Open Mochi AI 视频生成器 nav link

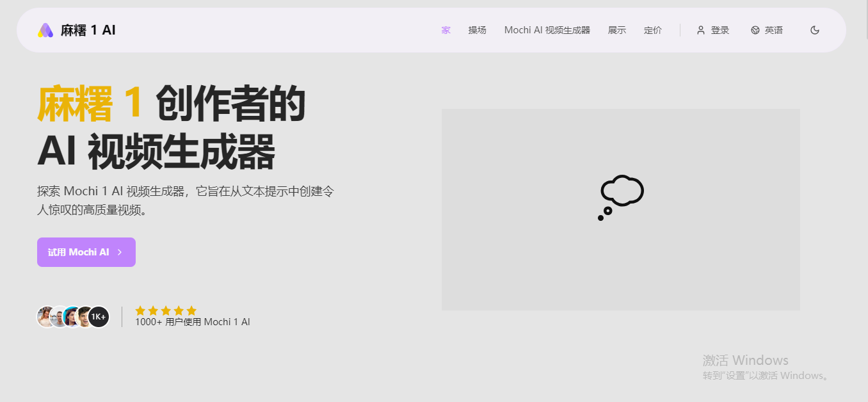click(547, 30)
